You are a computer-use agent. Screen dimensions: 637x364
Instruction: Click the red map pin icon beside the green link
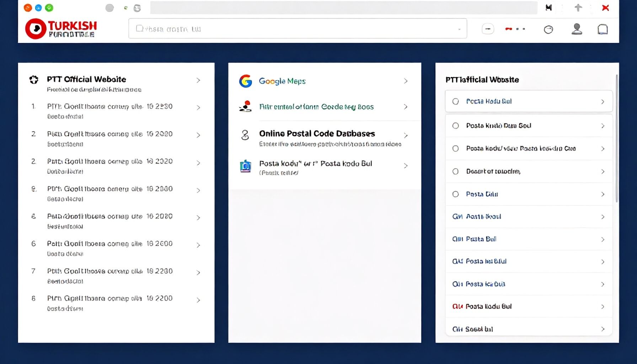[246, 106]
